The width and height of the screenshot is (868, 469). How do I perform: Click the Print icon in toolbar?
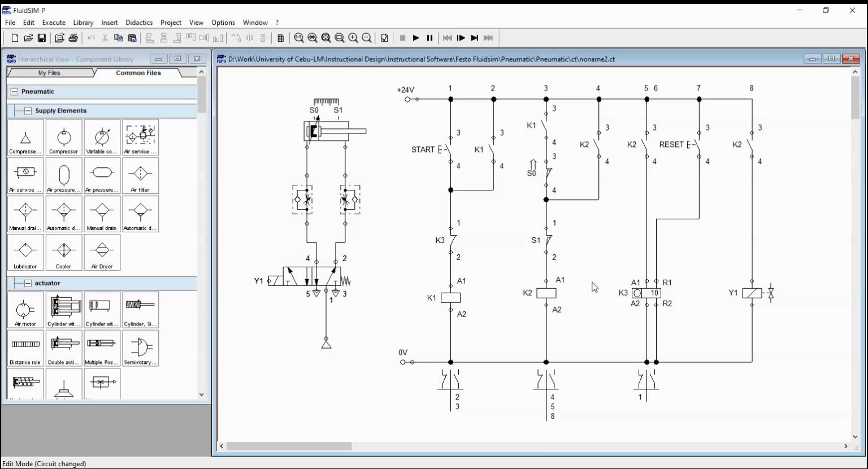73,38
